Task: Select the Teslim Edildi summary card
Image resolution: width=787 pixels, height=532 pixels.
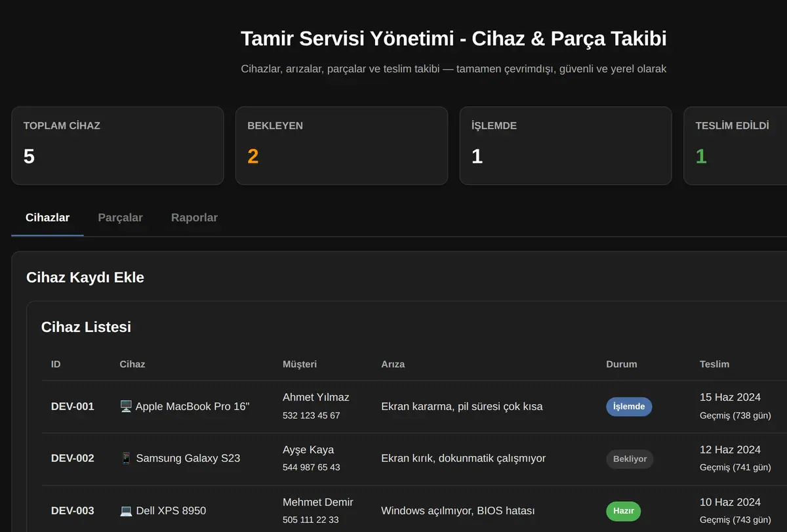Action: click(x=735, y=146)
